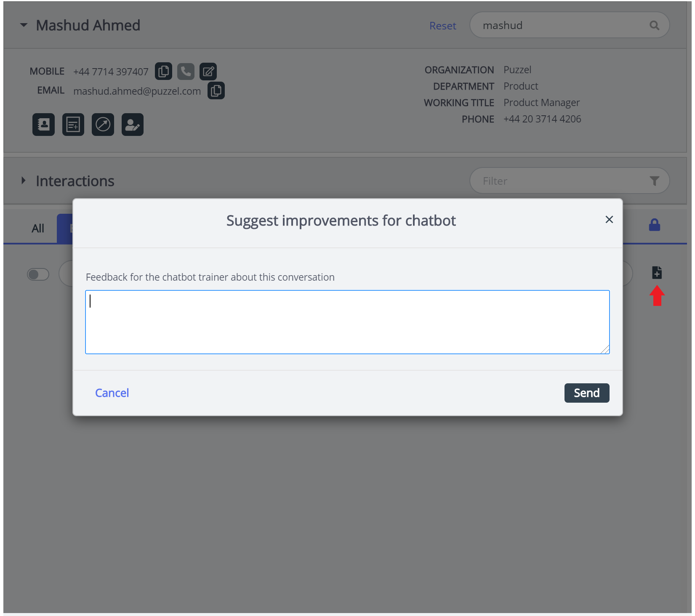This screenshot has height=616, width=695.
Task: Click the Send button
Action: 586,393
